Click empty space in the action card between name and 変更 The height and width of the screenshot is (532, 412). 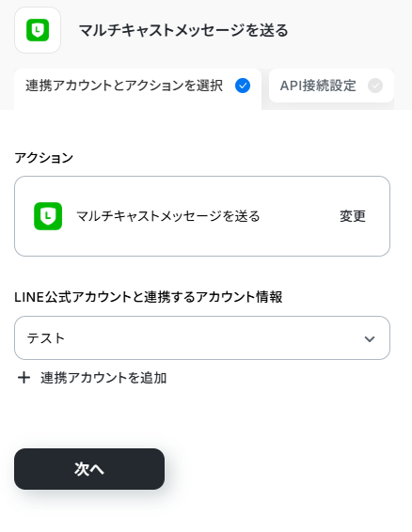pos(299,216)
